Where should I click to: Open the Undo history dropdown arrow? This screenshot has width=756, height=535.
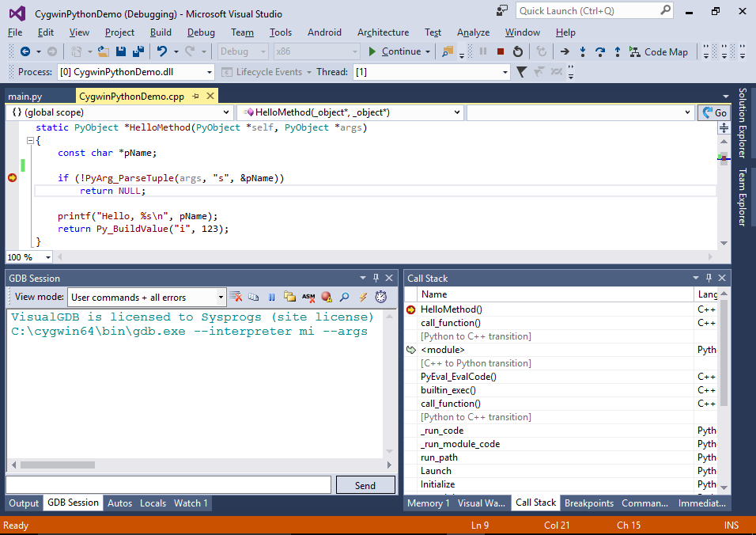[x=176, y=51]
